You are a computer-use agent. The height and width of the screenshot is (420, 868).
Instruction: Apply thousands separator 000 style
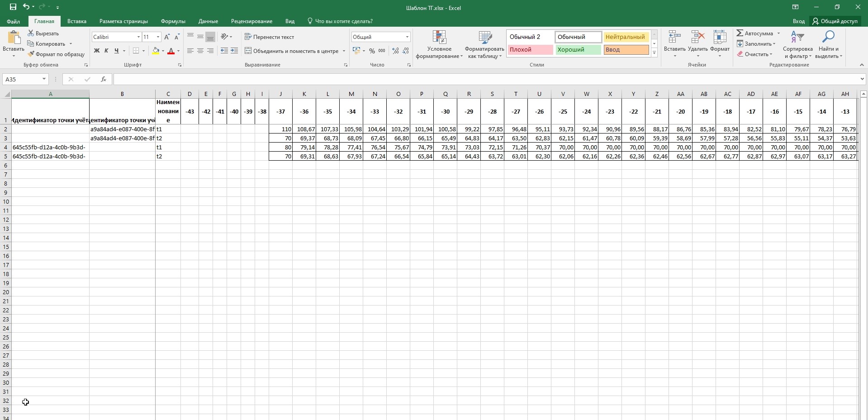click(x=382, y=51)
